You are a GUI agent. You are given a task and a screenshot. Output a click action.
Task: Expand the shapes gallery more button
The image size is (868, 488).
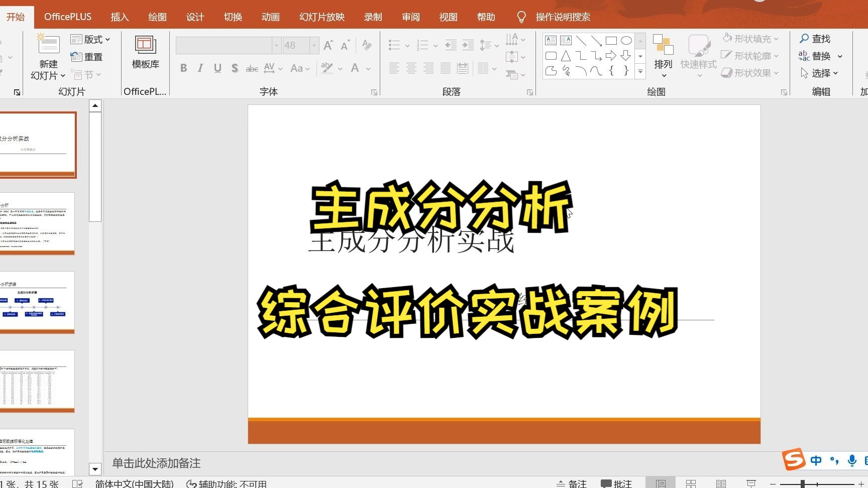640,72
